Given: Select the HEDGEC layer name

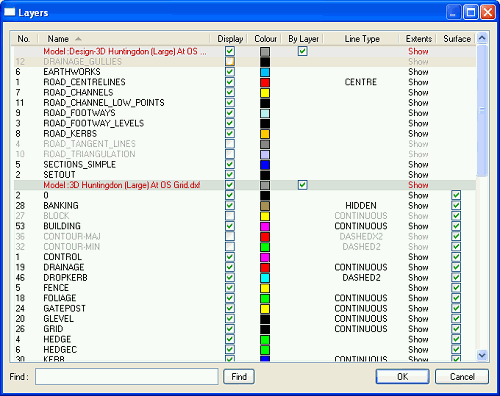Looking at the screenshot, I should point(60,350).
